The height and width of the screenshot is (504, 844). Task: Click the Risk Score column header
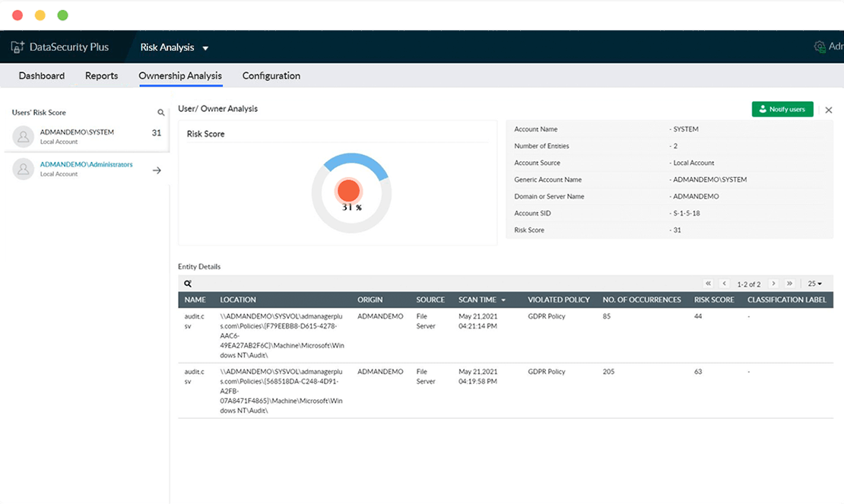point(714,300)
